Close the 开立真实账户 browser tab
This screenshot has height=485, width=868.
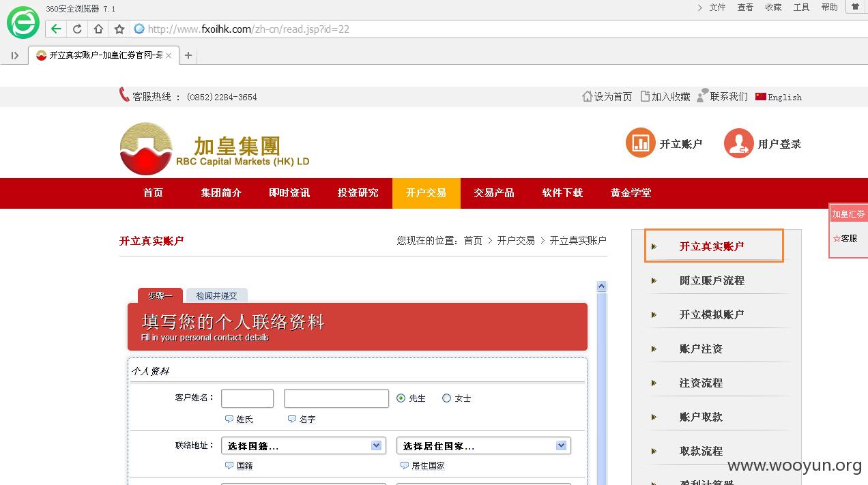tap(169, 55)
